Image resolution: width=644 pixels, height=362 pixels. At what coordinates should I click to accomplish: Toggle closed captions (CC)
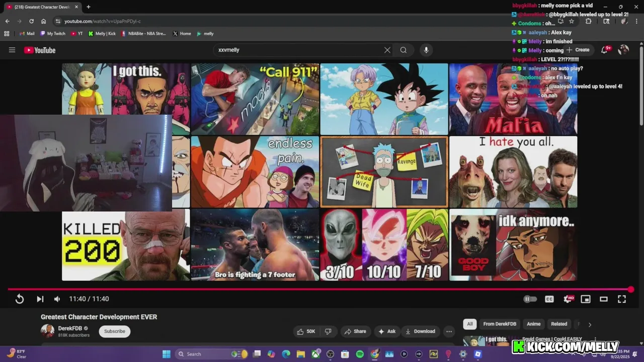549,299
